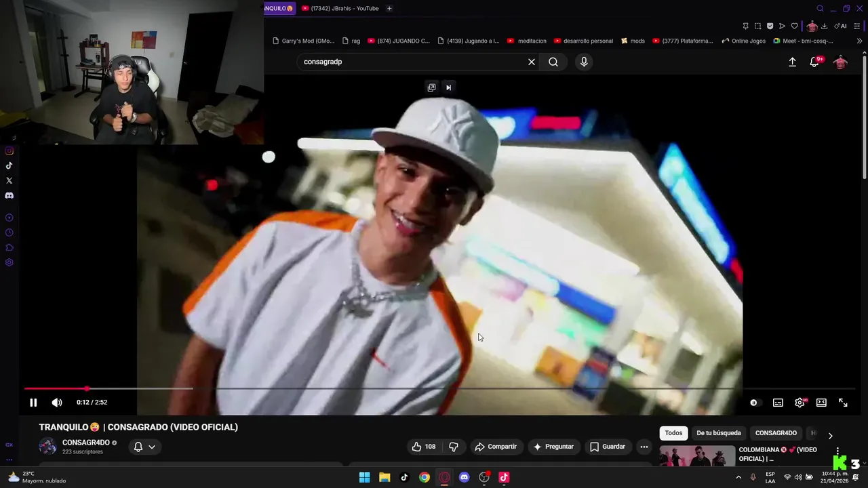Open sidebar player icon
The height and width of the screenshot is (488, 868).
tap(9, 218)
